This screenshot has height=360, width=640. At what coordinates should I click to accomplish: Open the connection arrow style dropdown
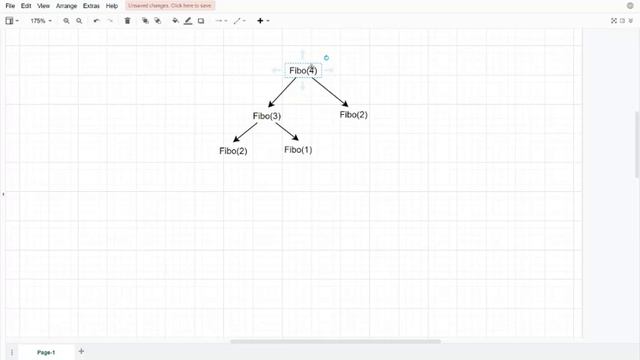pyautogui.click(x=221, y=21)
